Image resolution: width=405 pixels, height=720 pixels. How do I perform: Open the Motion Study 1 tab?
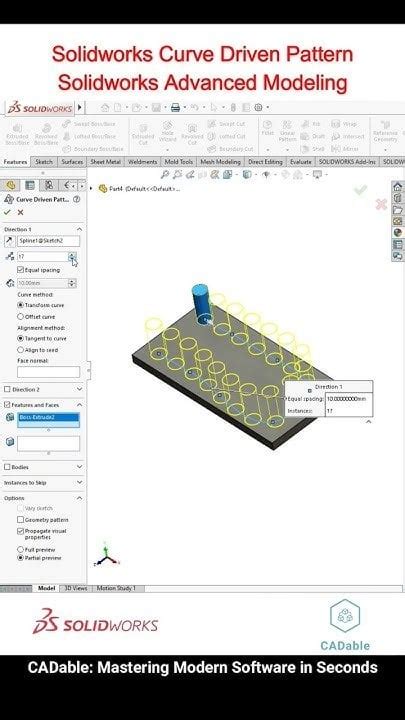pos(116,588)
